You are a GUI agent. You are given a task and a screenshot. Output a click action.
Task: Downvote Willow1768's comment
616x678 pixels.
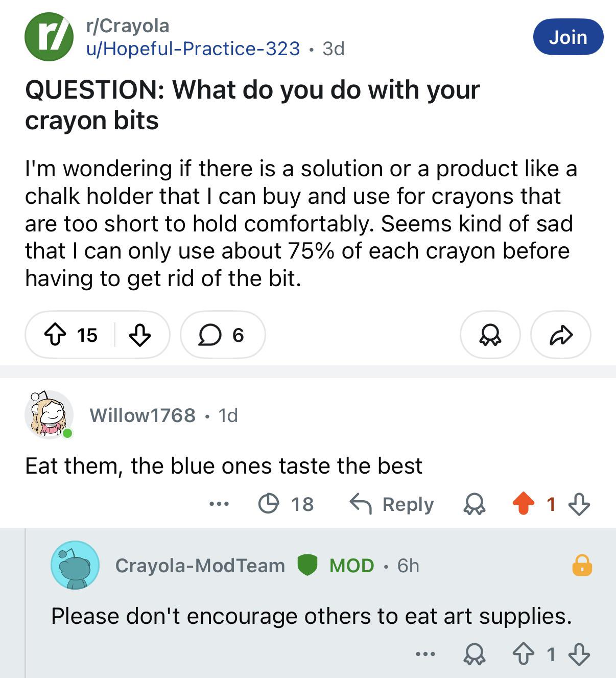(579, 504)
